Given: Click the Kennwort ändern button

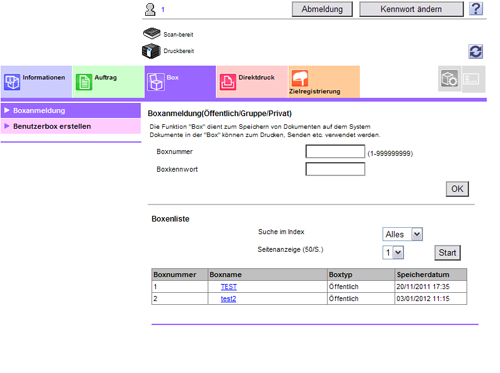Looking at the screenshot, I should pyautogui.click(x=411, y=9).
